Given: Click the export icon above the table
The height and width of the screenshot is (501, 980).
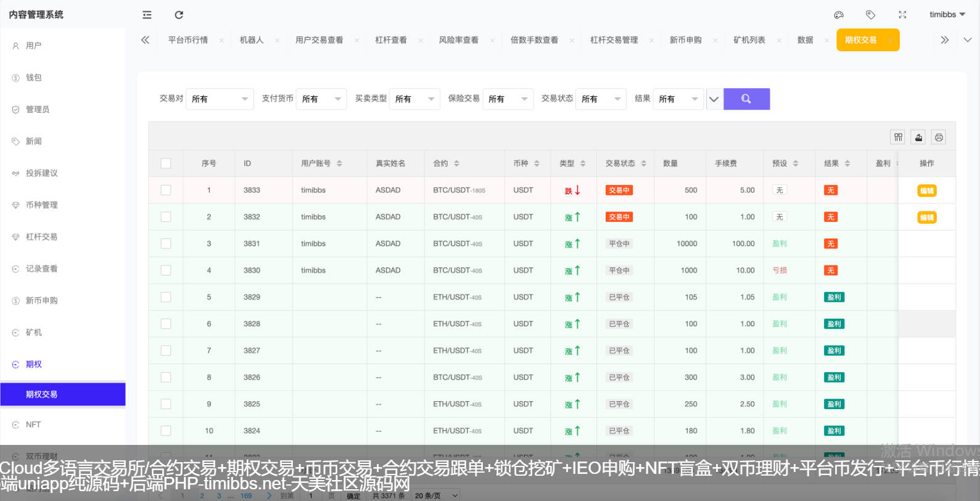Looking at the screenshot, I should (918, 137).
